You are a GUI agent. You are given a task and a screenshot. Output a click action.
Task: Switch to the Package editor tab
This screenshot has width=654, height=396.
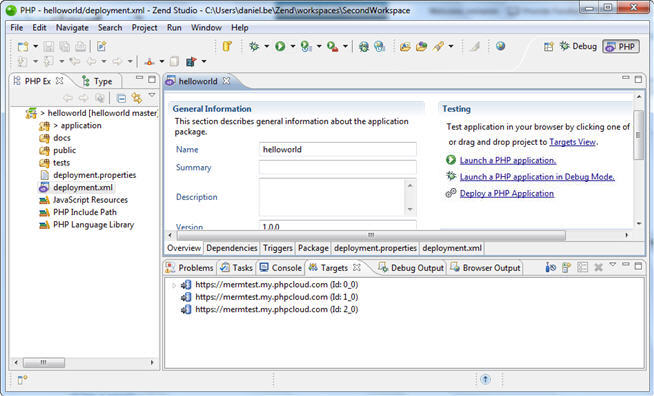(313, 248)
